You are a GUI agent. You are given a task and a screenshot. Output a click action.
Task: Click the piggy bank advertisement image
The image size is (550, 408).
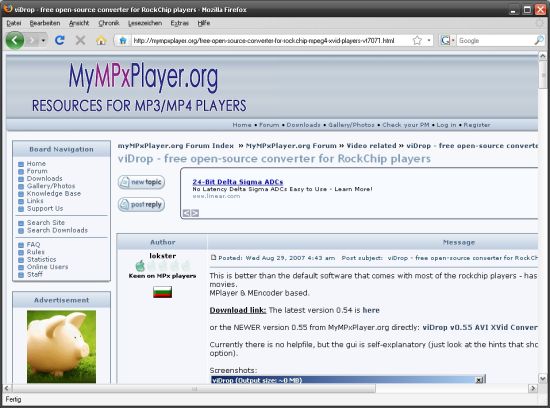pos(61,346)
